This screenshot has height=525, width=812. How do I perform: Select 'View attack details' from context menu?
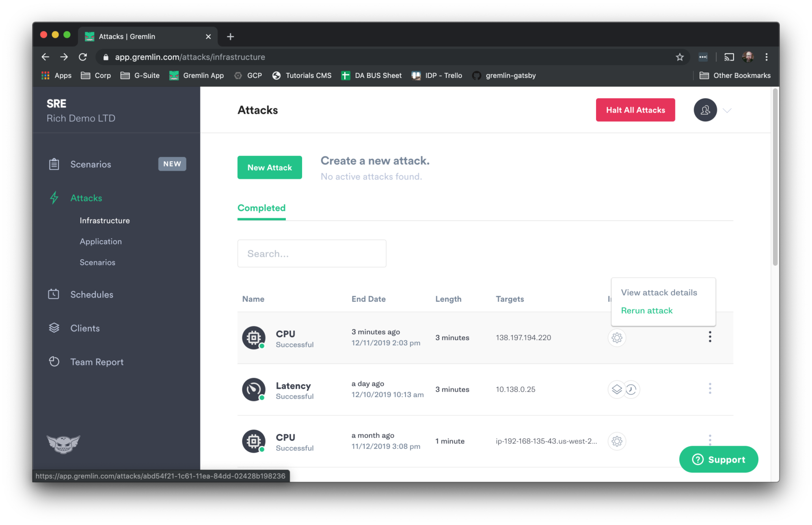click(x=659, y=291)
